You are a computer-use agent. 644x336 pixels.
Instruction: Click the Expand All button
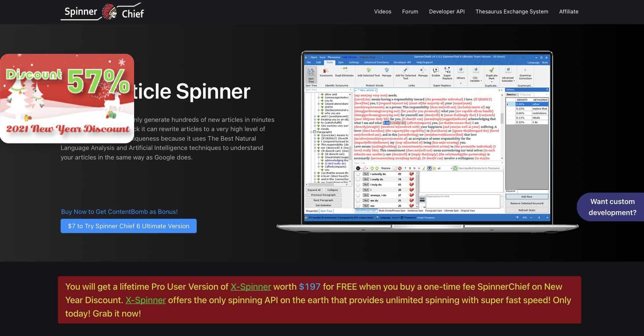(314, 190)
